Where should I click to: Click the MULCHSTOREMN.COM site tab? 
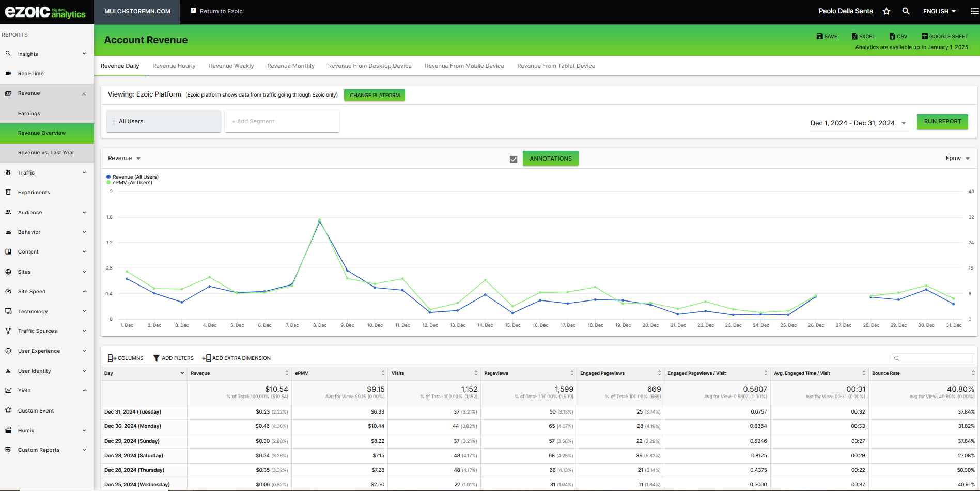click(x=137, y=11)
